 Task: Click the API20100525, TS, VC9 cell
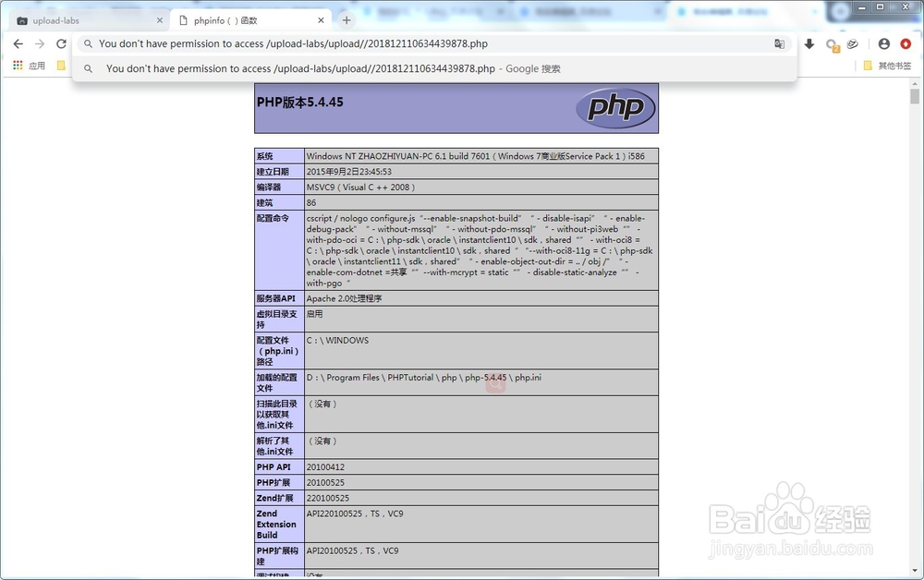[x=480, y=555]
